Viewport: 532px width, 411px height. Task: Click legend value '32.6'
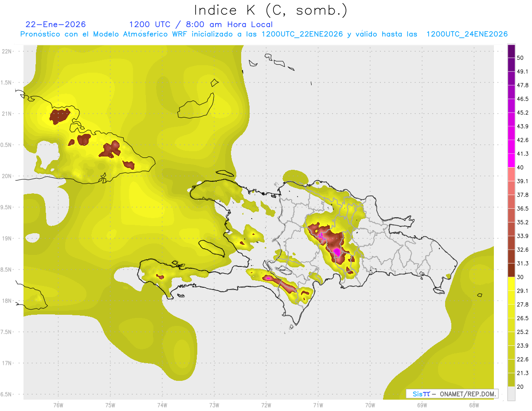tap(523, 250)
